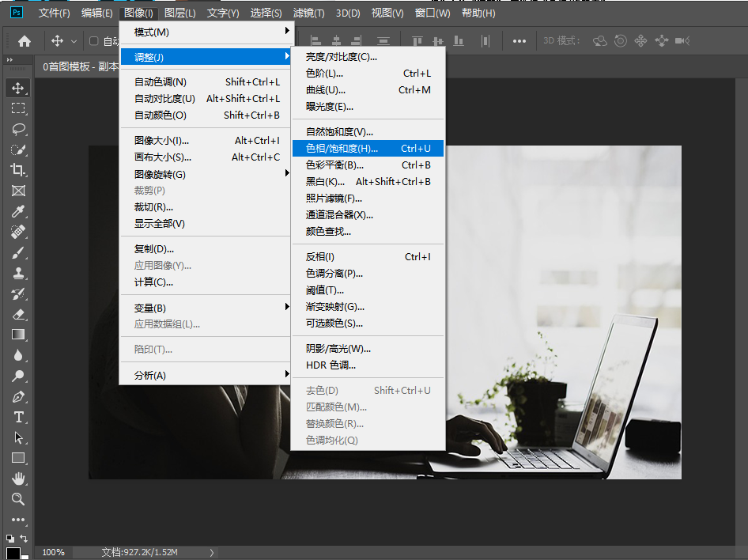
Task: Select the Clone Stamp tool
Action: tap(17, 273)
